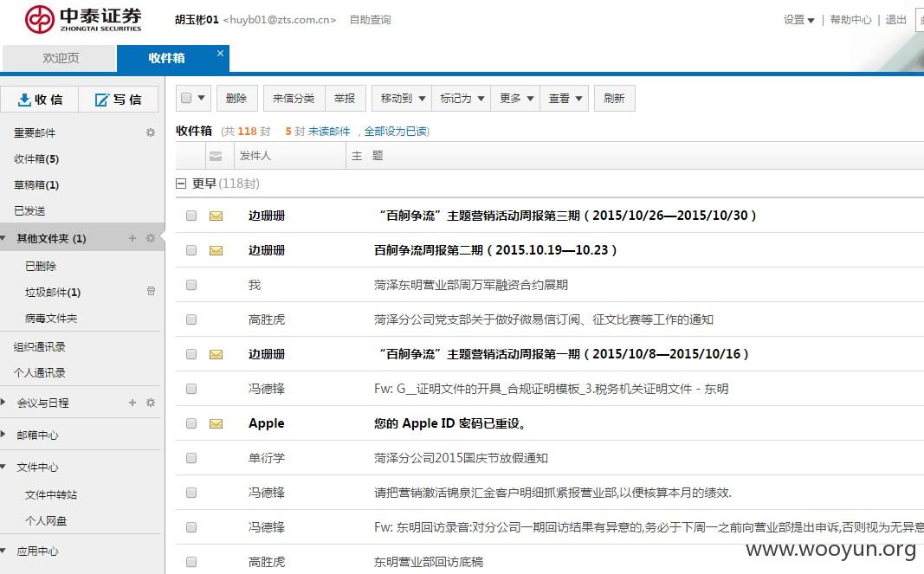The image size is (924, 574).
Task: Tick checkbox for 税务机关证明文件 email
Action: tap(191, 389)
